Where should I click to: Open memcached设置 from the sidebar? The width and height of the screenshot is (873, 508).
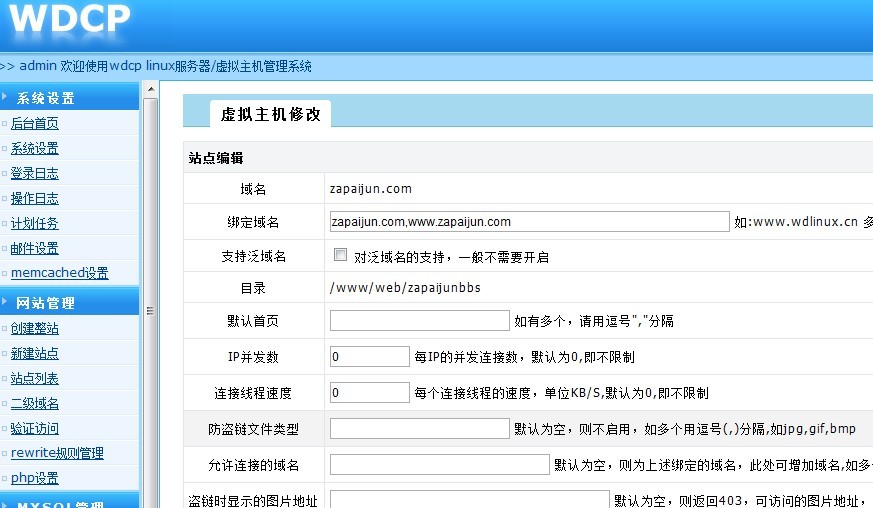pyautogui.click(x=59, y=273)
